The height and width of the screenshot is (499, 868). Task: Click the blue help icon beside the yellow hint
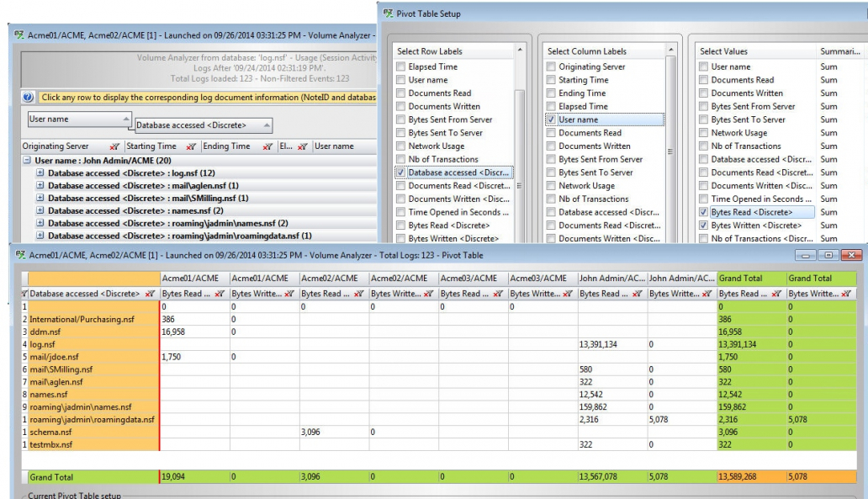[8, 98]
